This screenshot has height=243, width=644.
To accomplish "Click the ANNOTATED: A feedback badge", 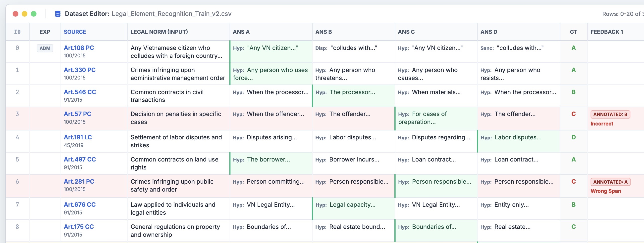I will click(610, 182).
